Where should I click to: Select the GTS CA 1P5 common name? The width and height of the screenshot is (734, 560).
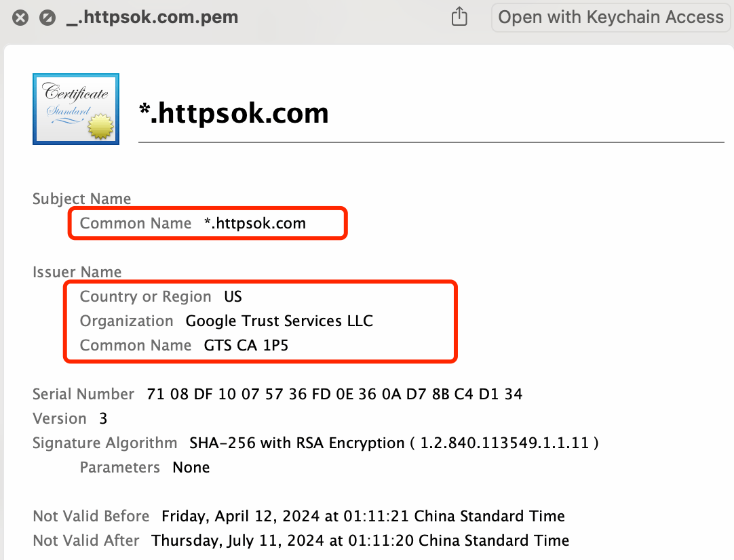pos(246,345)
